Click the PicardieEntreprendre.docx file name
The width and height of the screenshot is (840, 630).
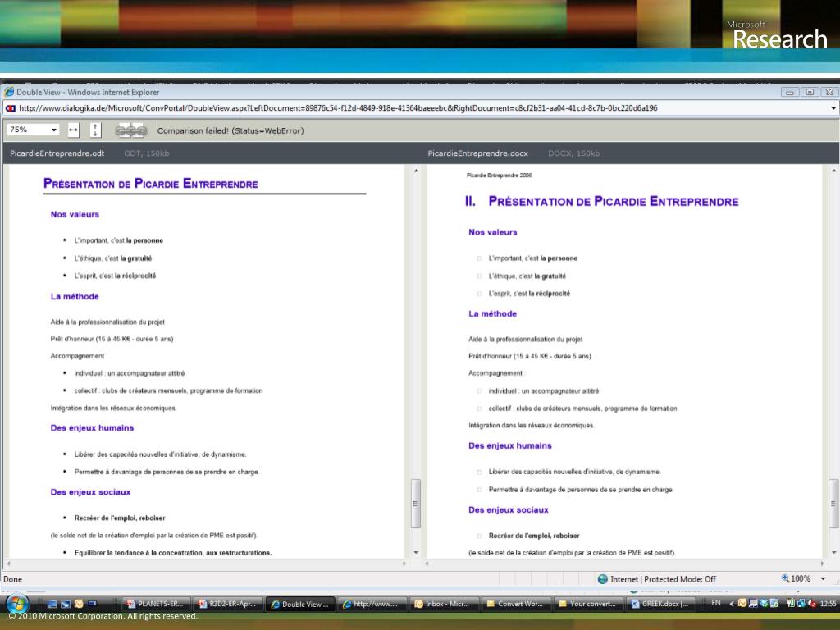(478, 153)
